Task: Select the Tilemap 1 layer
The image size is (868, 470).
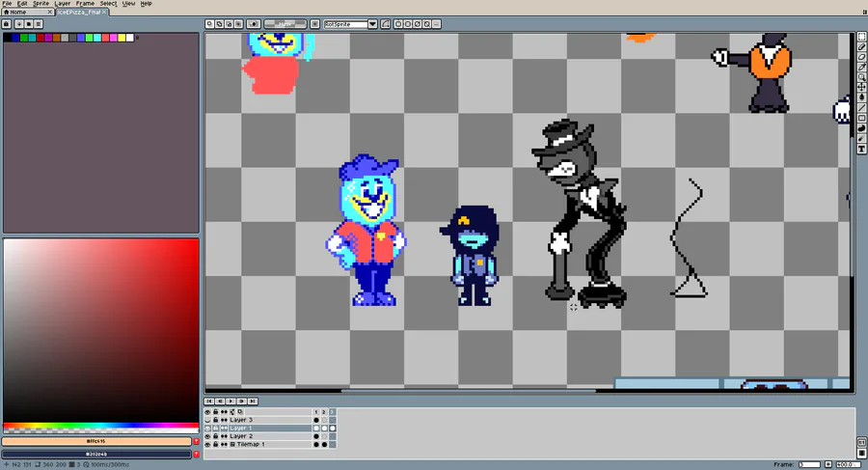Action: tap(270, 445)
